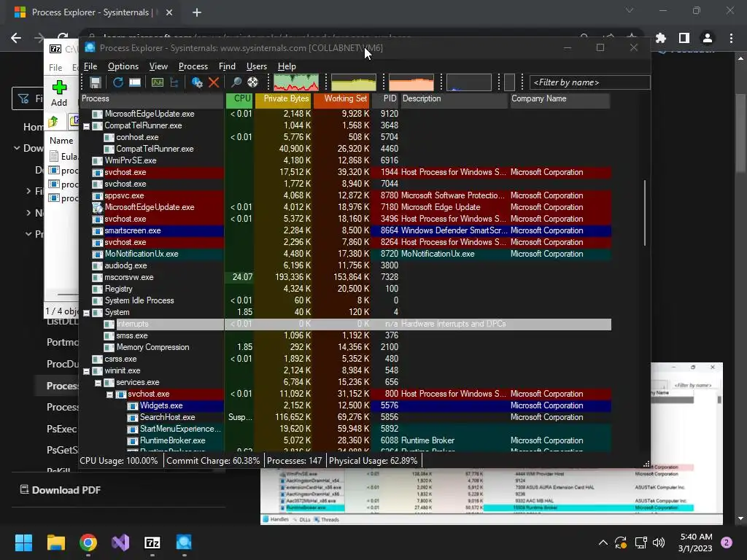Click the System Information graph toolbar icon
Screen dimensions: 747x560
pos(158,82)
